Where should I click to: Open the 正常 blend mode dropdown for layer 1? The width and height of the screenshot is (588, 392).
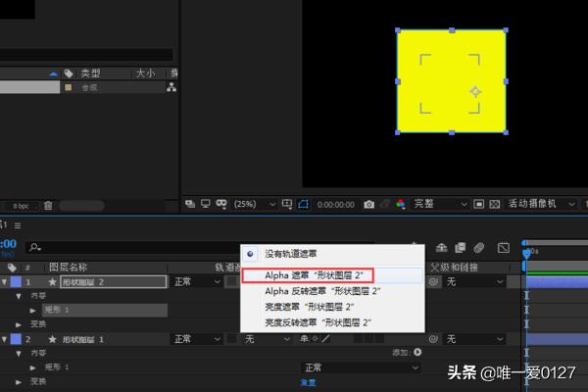click(x=197, y=281)
